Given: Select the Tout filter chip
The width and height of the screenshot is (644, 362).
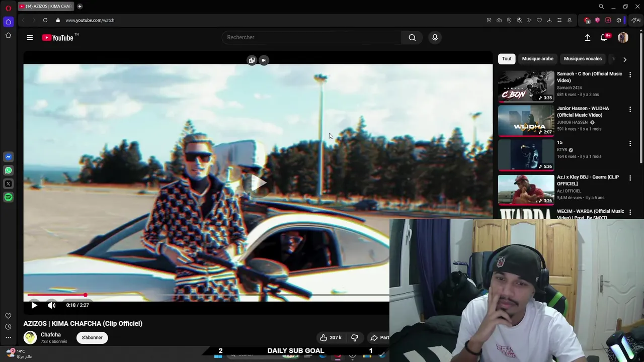Looking at the screenshot, I should (507, 59).
